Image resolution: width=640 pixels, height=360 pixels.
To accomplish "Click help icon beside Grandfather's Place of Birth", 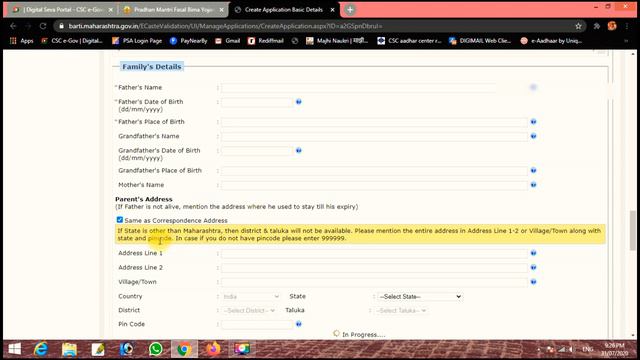I will click(x=533, y=170).
